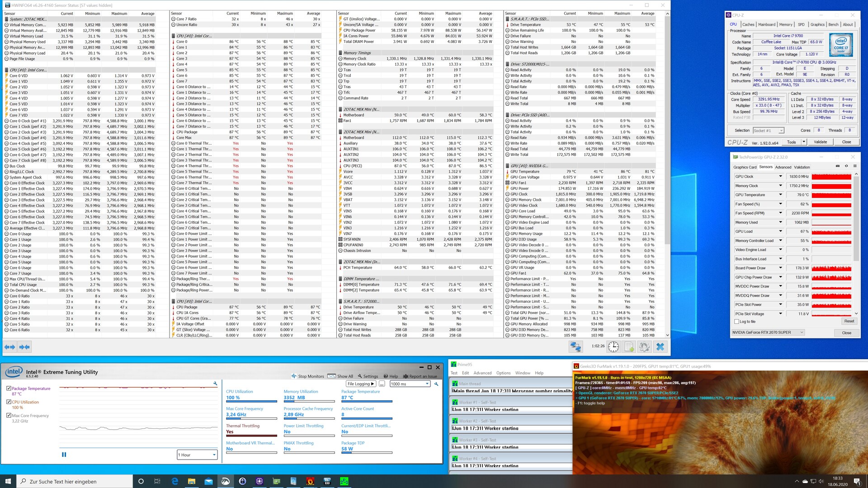Open File Explorer from taskbar

click(191, 481)
